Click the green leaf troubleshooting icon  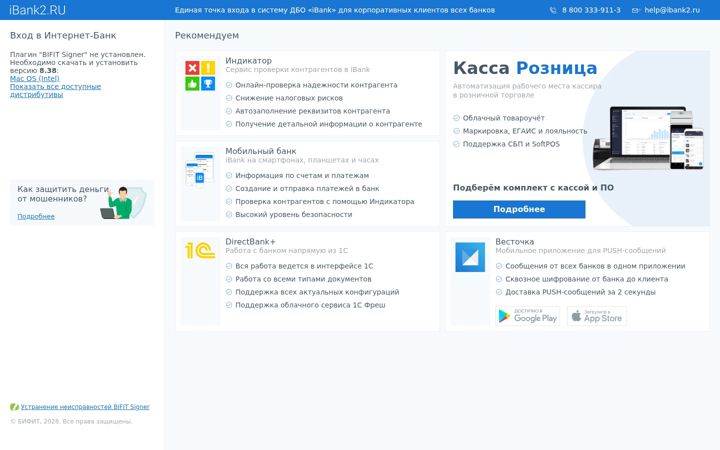click(x=14, y=407)
